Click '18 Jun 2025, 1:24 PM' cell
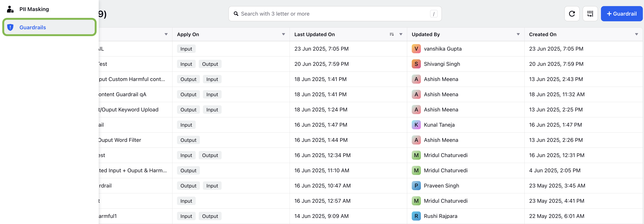The image size is (644, 224). 321,110
